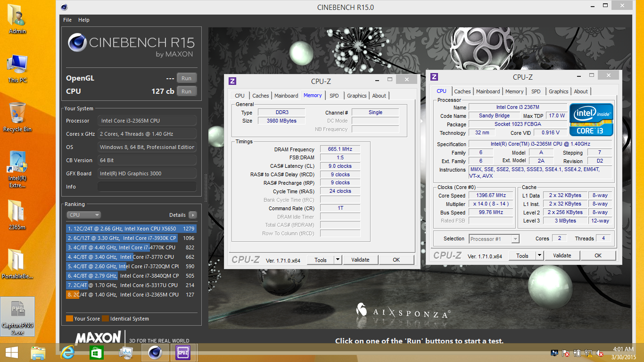Open Graphics tab in Memory window
Viewport: 644px width, 362px height.
coord(357,96)
